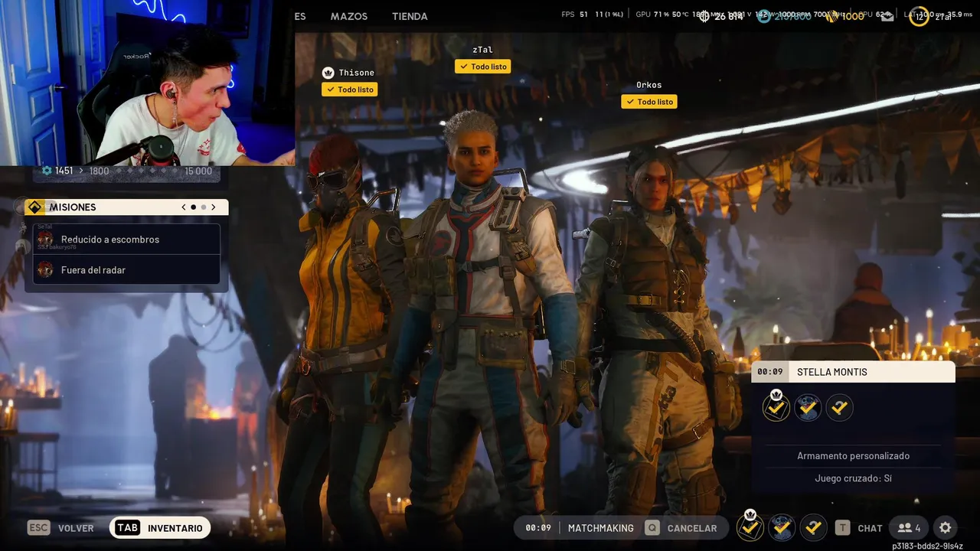Click the session code p3183-bdds2-9ls4z
Image resolution: width=980 pixels, height=551 pixels.
927,546
